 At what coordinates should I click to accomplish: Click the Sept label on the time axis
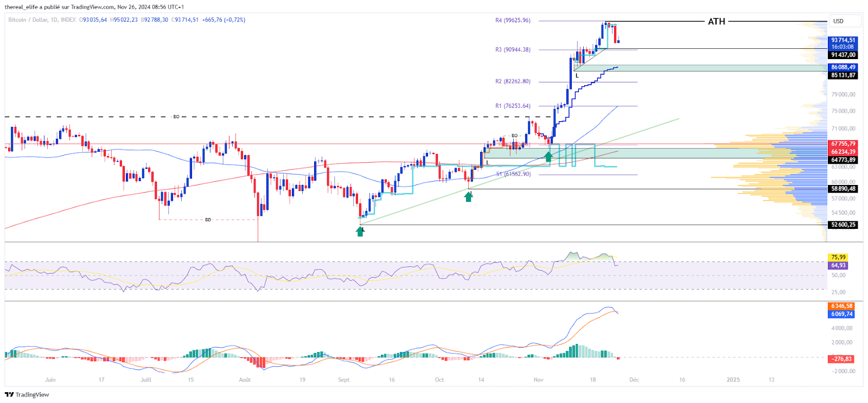pyautogui.click(x=344, y=380)
